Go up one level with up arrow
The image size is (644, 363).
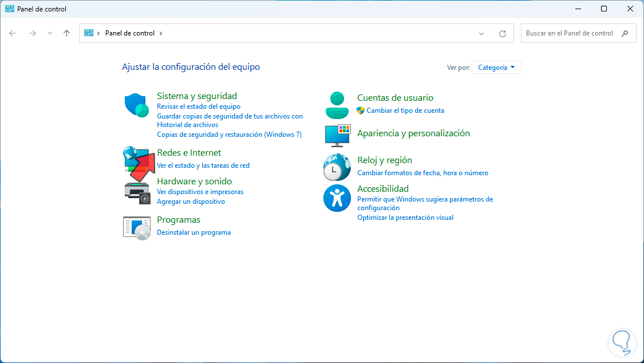pos(66,33)
